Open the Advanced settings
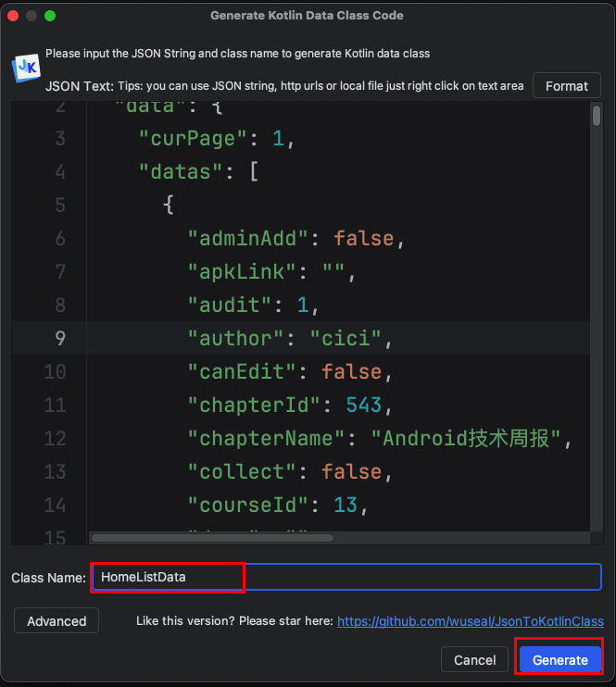 click(x=57, y=621)
